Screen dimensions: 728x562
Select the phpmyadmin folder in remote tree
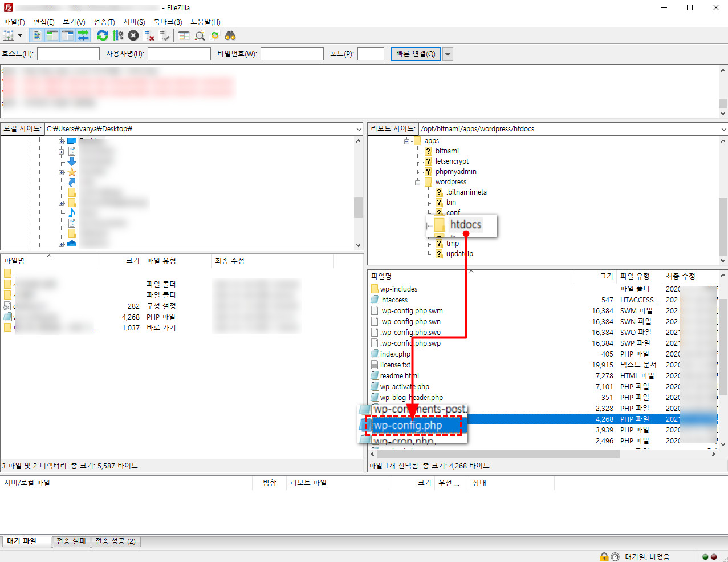pyautogui.click(x=456, y=172)
